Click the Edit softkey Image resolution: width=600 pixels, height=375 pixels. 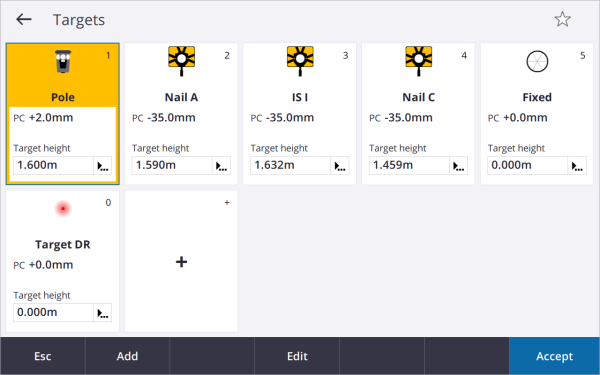[297, 356]
